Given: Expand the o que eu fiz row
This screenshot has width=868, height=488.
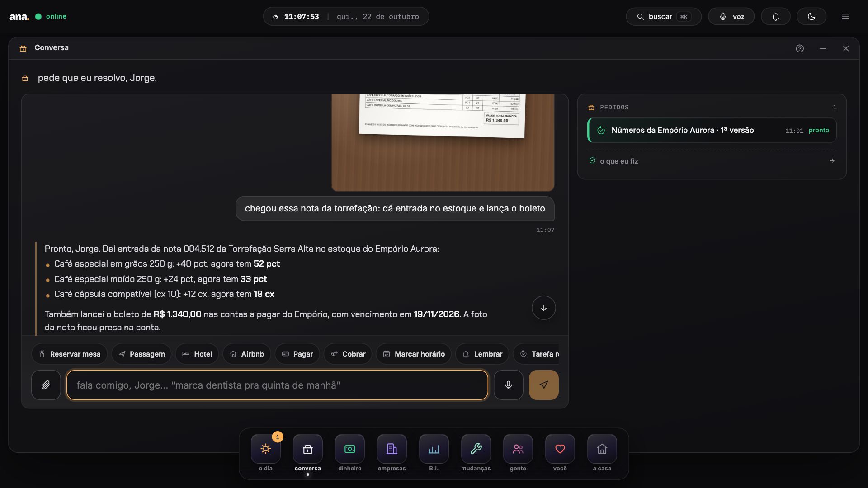Looking at the screenshot, I should pyautogui.click(x=712, y=161).
